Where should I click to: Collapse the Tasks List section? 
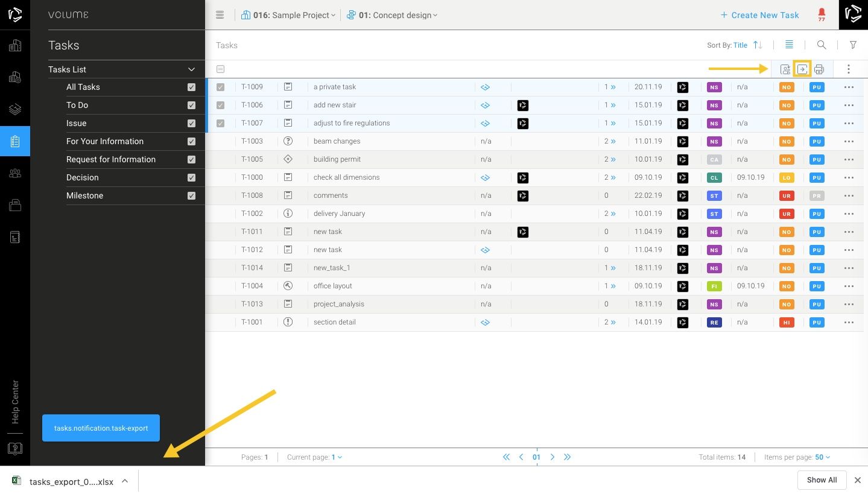(191, 69)
